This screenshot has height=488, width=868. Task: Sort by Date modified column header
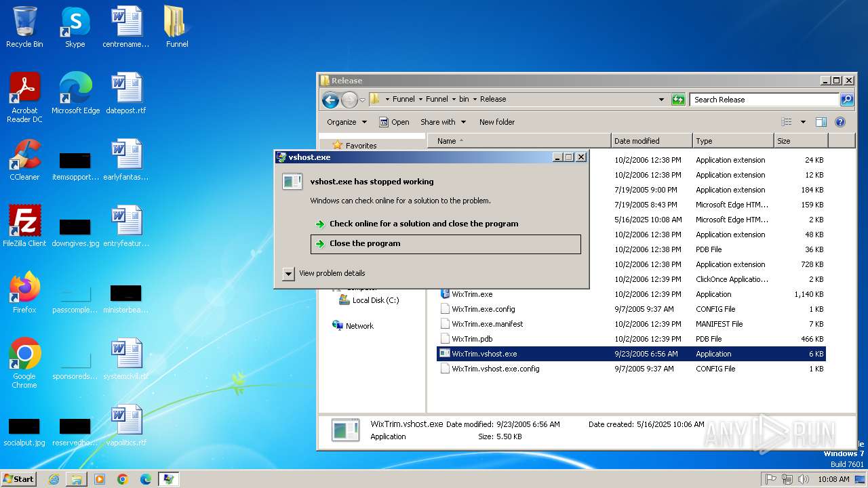(652, 141)
